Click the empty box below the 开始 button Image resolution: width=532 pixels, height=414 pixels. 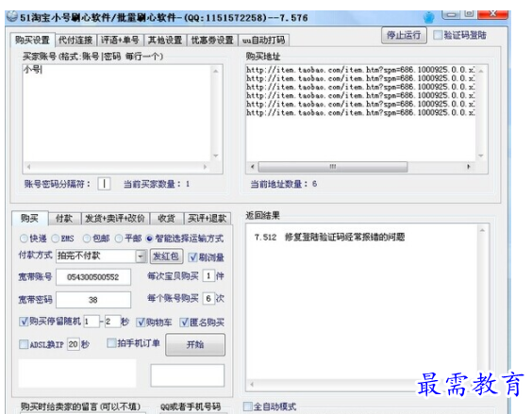188,375
